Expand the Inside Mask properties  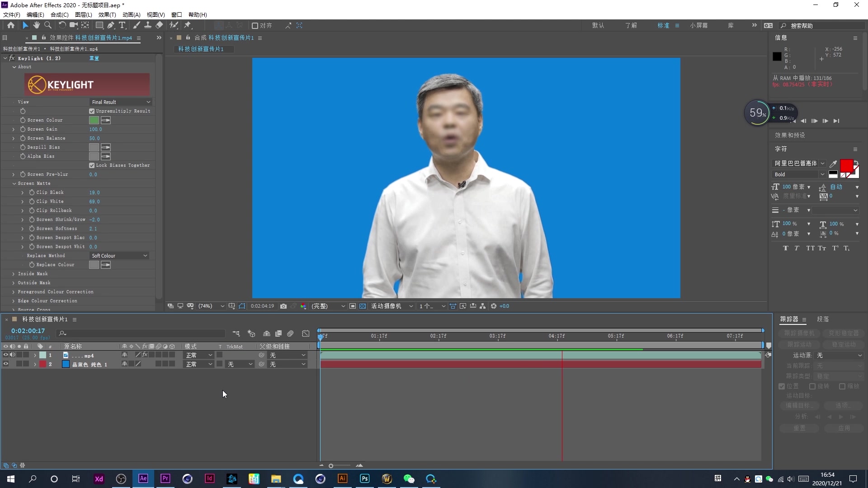(x=13, y=273)
